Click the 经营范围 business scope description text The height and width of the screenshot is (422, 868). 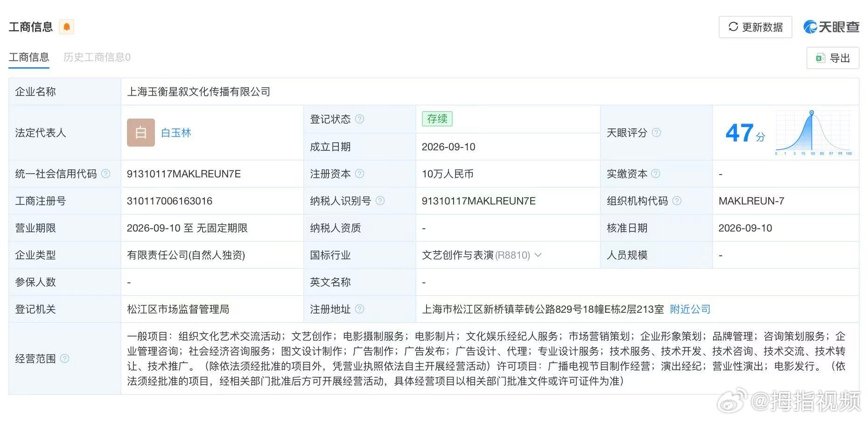tap(486, 359)
